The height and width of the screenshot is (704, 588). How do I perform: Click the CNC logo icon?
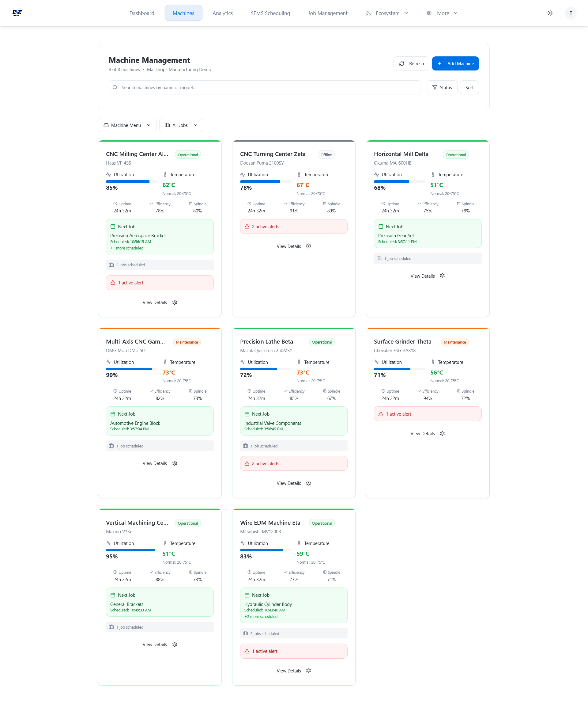pos(17,13)
